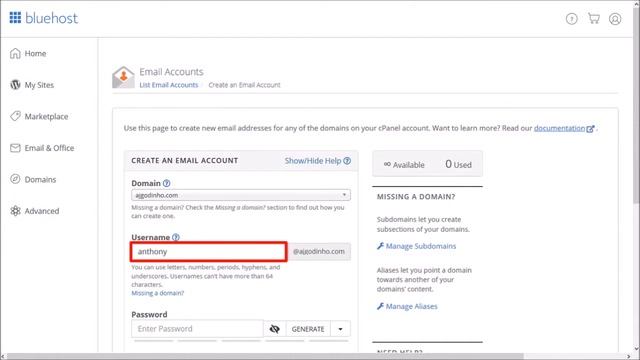This screenshot has width=640, height=360.
Task: Expand the arrow next to GENERATE
Action: click(340, 329)
